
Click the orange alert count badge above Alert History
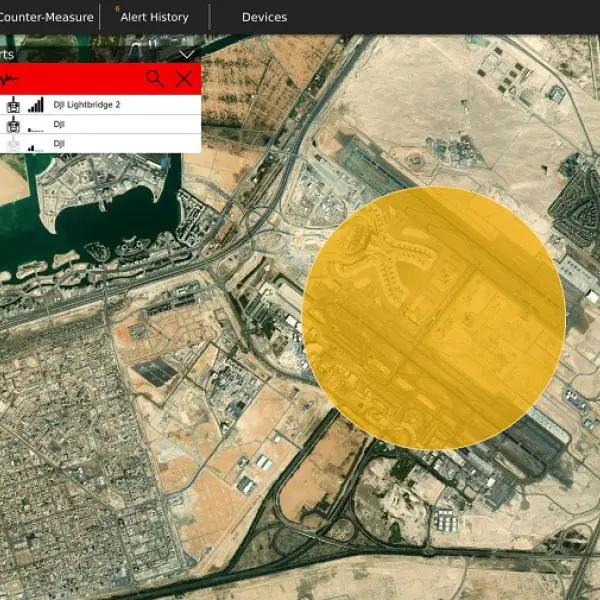(118, 8)
